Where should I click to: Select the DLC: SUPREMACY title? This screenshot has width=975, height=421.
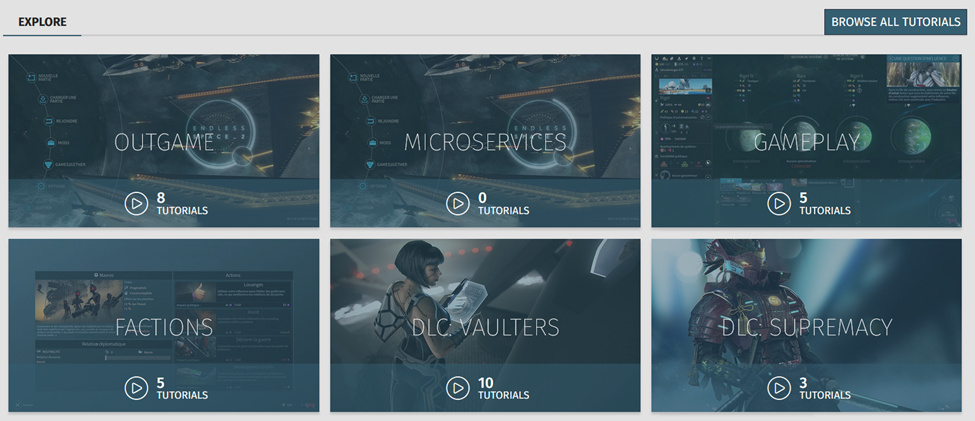(x=806, y=327)
